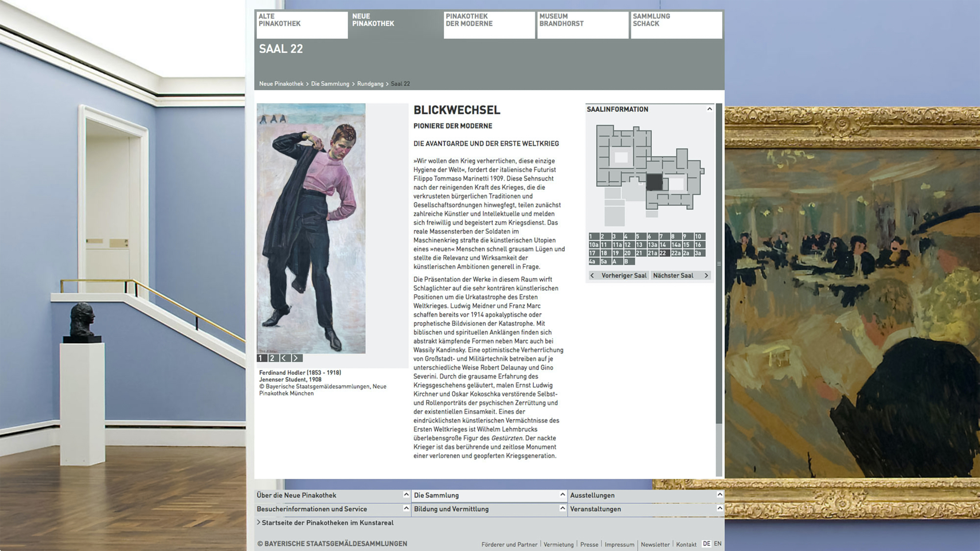Collapse the Saalinformation panel arrow
Screen dimensions: 980x551
point(709,109)
